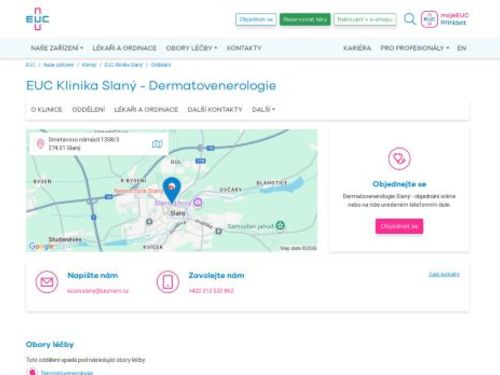Click the blue clinic marker on the map
The image size is (500, 375).
pyautogui.click(x=172, y=189)
